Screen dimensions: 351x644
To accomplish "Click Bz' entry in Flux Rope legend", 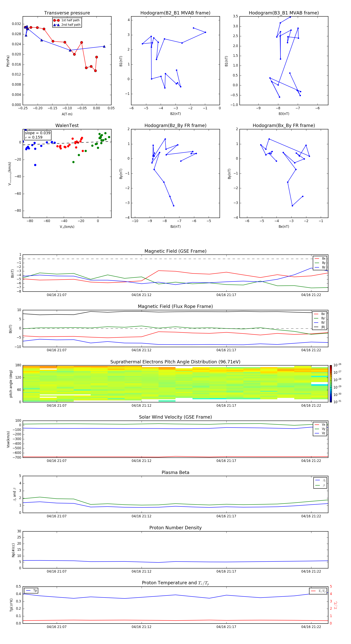I will [320, 323].
